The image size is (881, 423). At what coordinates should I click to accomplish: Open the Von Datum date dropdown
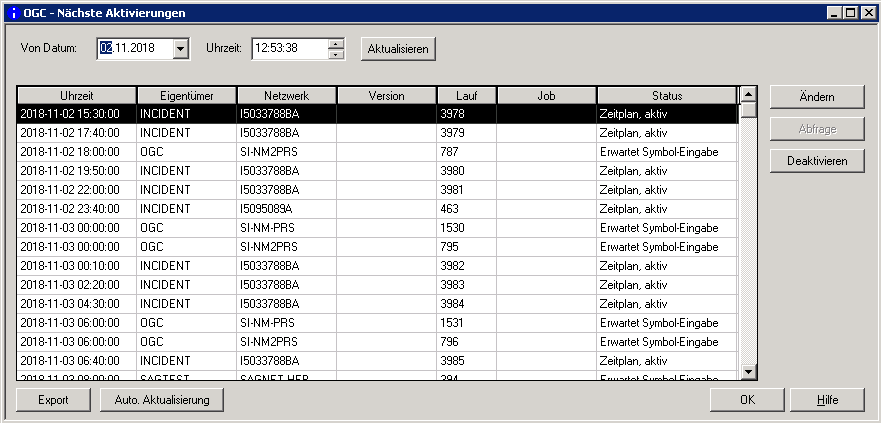pyautogui.click(x=180, y=48)
